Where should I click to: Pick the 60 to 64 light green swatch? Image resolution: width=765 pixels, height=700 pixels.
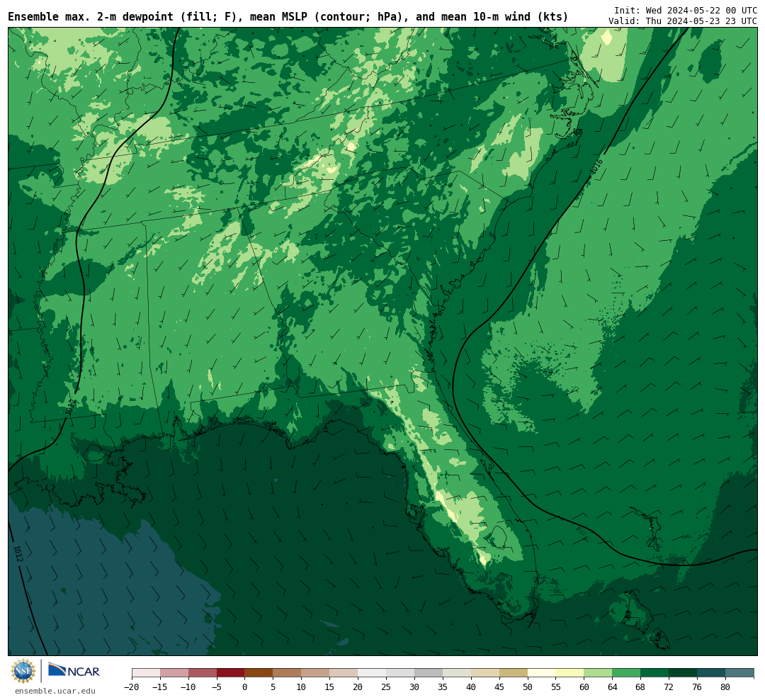point(599,673)
